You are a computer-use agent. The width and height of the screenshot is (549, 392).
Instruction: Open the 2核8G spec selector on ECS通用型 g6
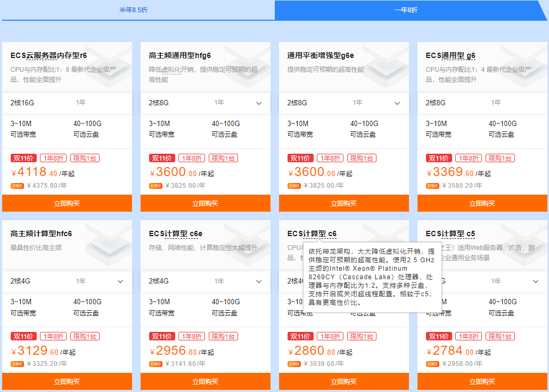tap(482, 103)
